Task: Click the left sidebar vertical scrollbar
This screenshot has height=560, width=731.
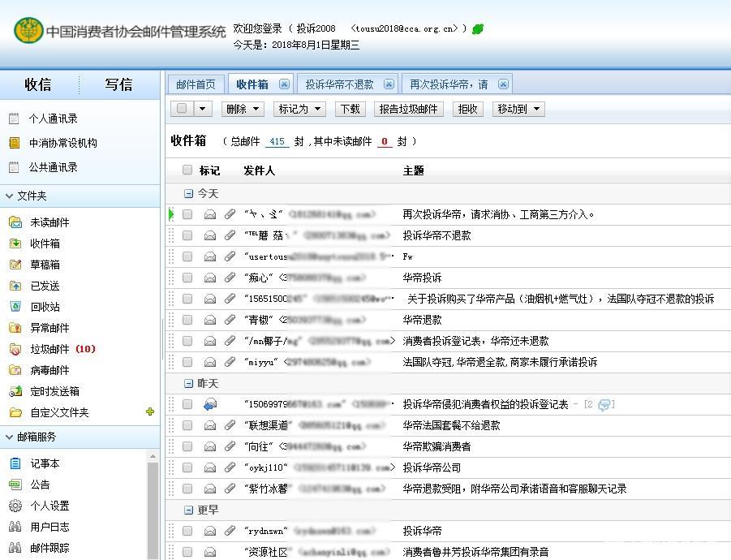Action: point(153,503)
